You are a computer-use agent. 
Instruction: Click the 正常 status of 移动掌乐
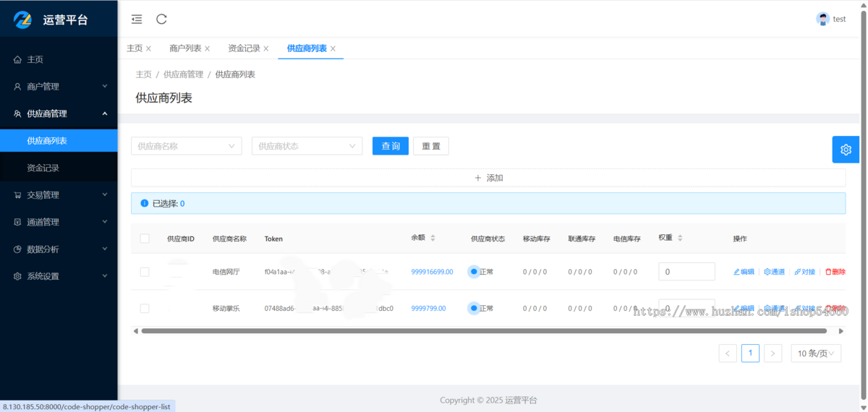pyautogui.click(x=481, y=309)
